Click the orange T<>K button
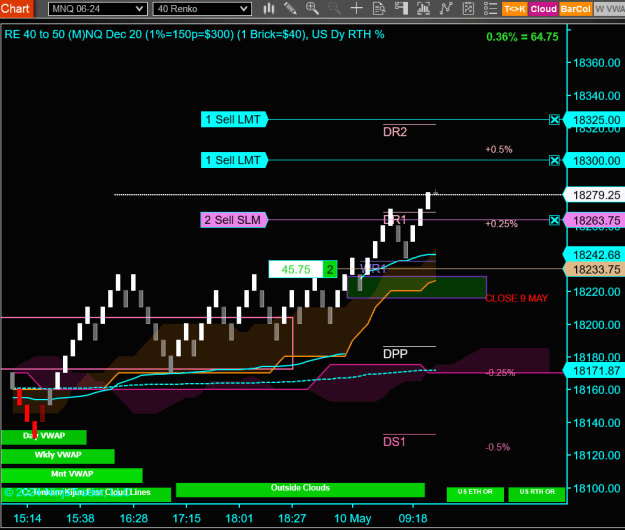The image size is (625, 530). (x=515, y=9)
